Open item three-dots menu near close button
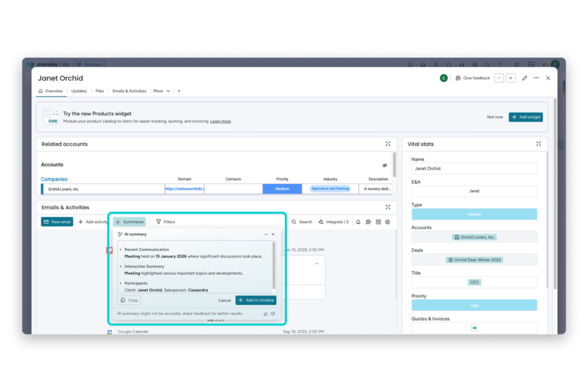Viewport: 588px width, 392px height. (x=536, y=78)
